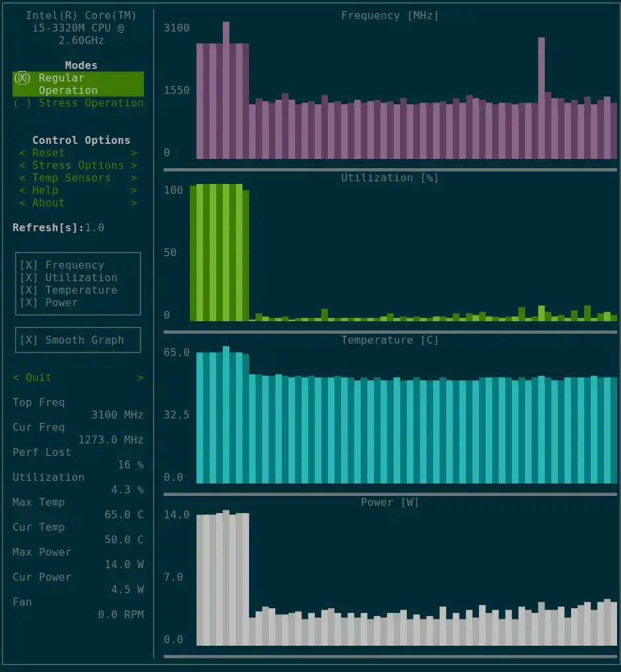The height and width of the screenshot is (672, 621).
Task: Switch to Stress Operation mode
Action: click(78, 103)
